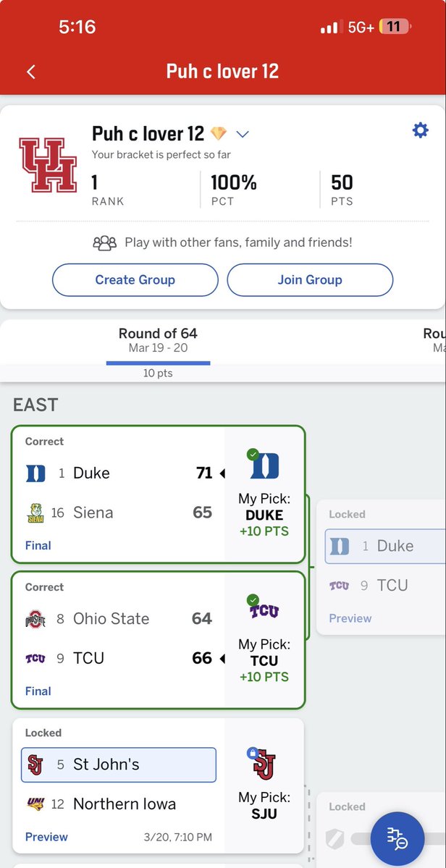Open the floating bracket zoom button
Viewport: 446px width, 868px height.
(x=397, y=838)
